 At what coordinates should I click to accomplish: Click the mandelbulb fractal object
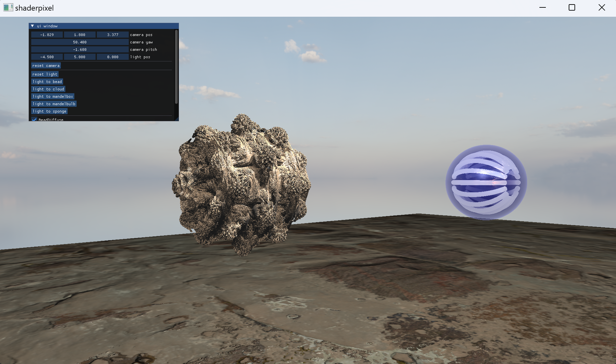click(x=241, y=185)
